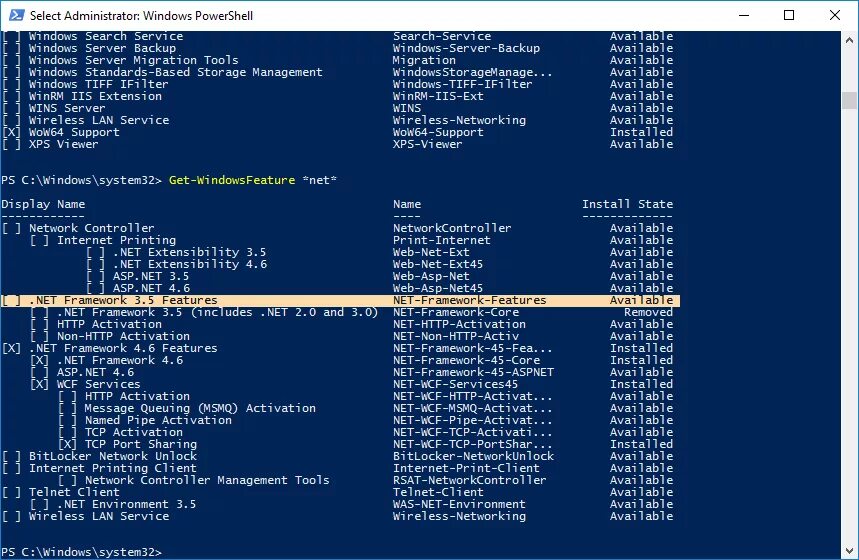Click the vertical scrollbar thumb

coord(849,100)
